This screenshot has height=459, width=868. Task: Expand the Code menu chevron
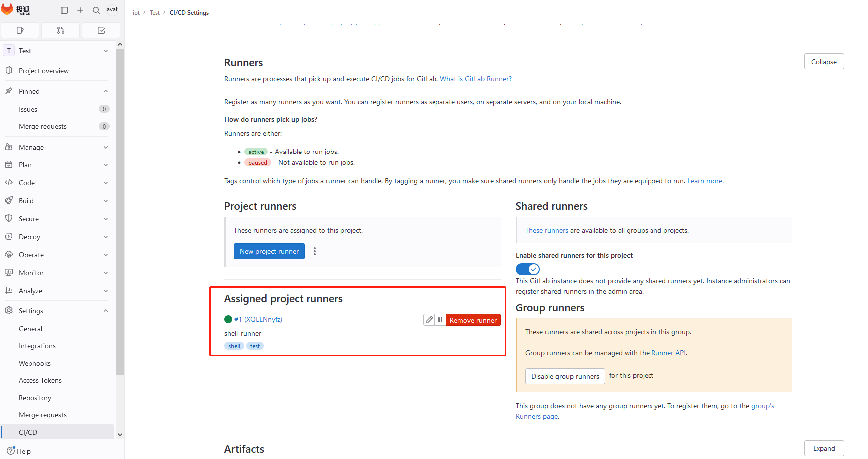(106, 183)
